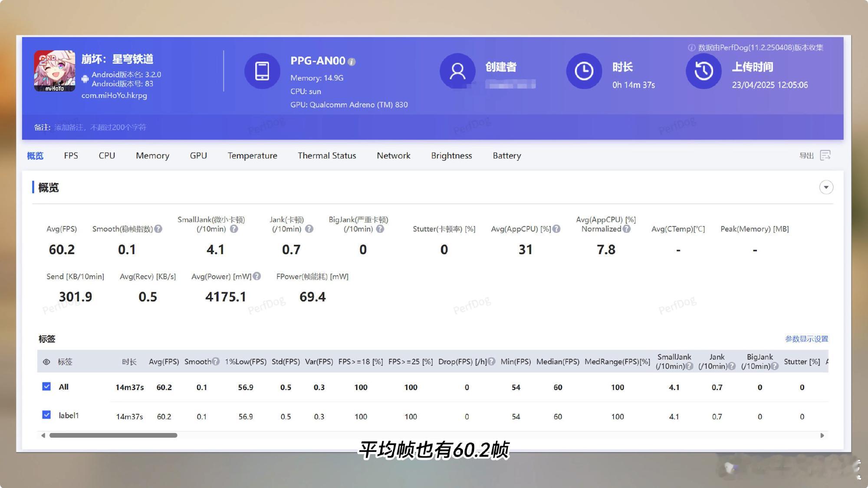Click the 导出 export button
This screenshot has height=488, width=868.
[x=806, y=156]
